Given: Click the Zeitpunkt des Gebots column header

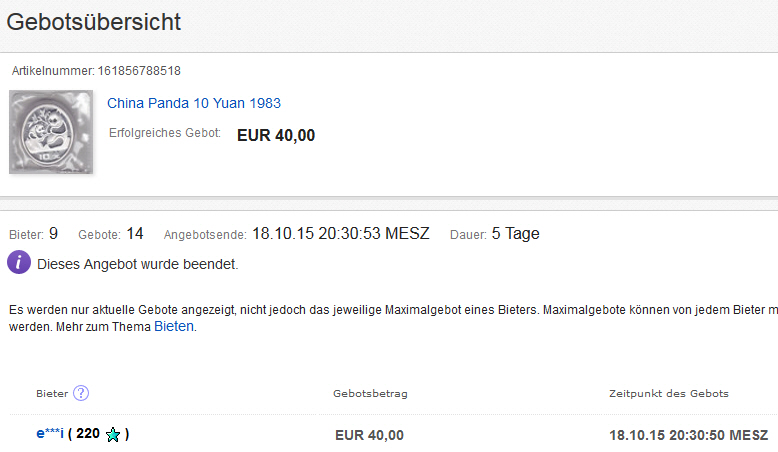Looking at the screenshot, I should pyautogui.click(x=668, y=394).
